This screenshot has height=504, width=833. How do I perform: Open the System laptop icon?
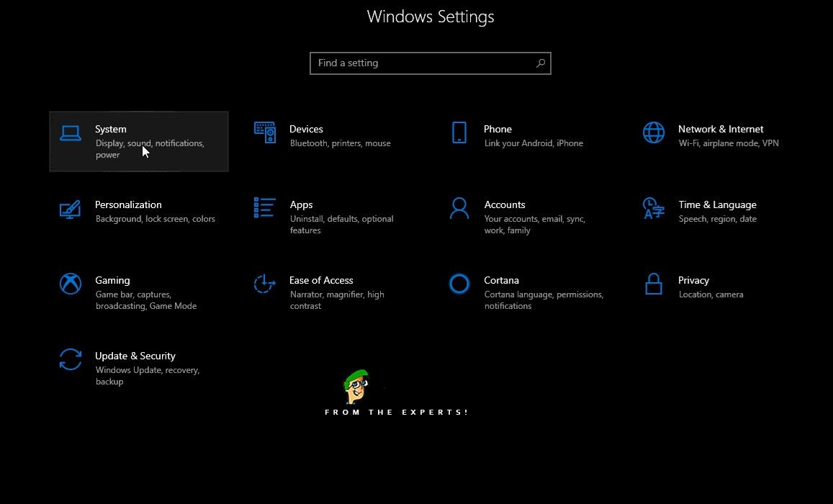coord(70,133)
